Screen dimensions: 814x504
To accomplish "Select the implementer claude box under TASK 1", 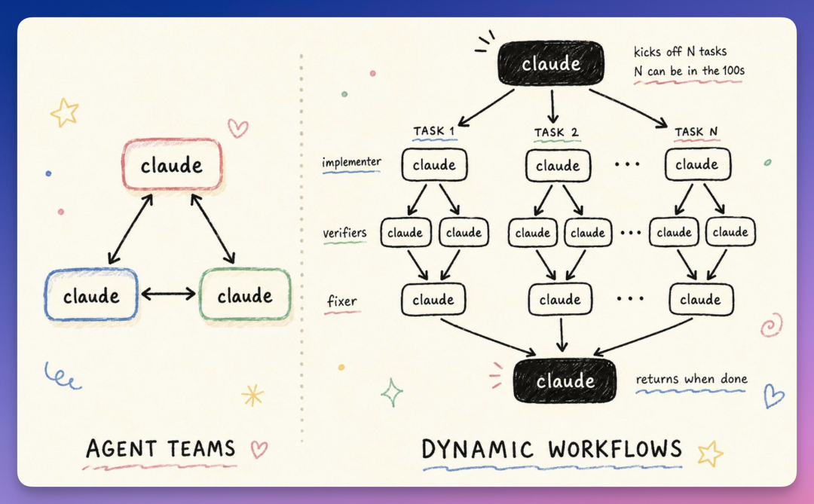I will pos(435,165).
